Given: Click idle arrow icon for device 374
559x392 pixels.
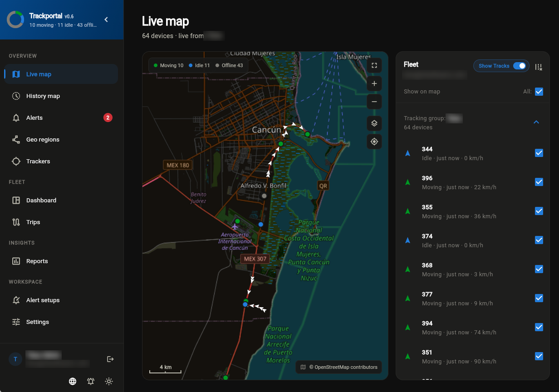Looking at the screenshot, I should tap(407, 240).
